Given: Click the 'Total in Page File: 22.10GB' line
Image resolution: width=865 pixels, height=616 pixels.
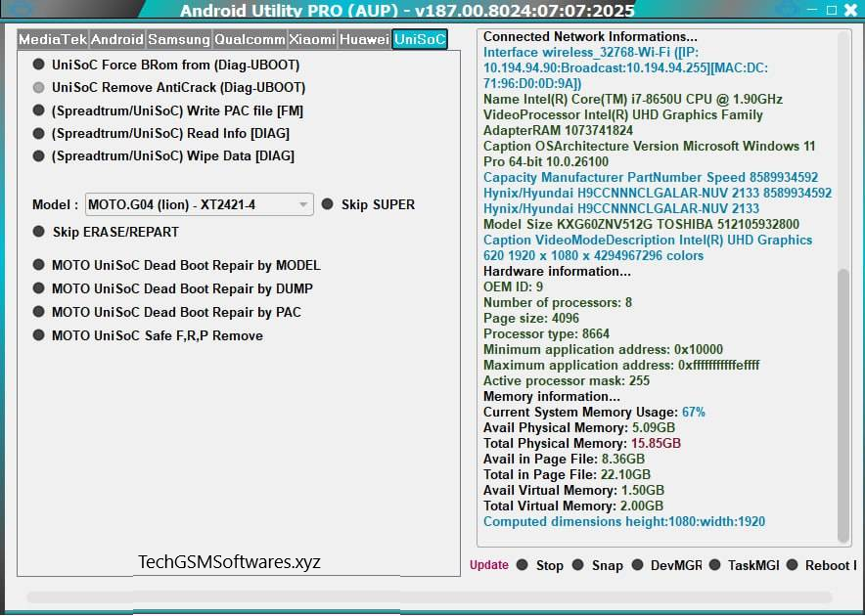Looking at the screenshot, I should pyautogui.click(x=568, y=475).
